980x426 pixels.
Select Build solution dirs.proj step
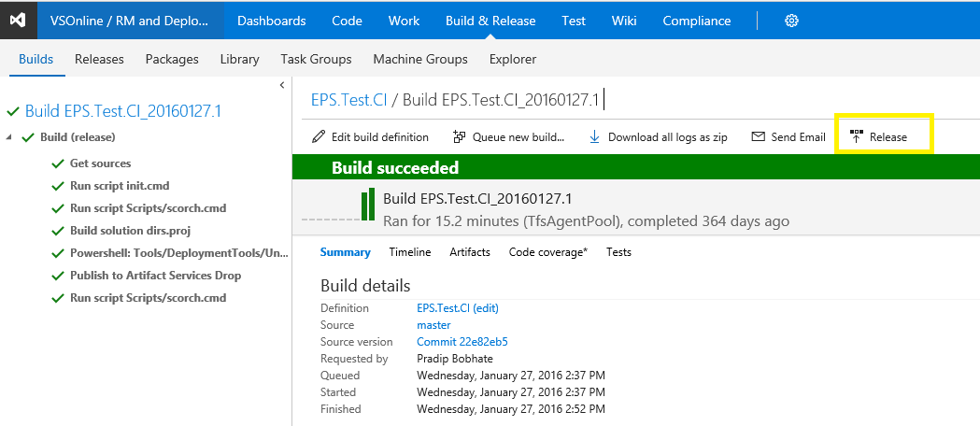[x=130, y=231]
